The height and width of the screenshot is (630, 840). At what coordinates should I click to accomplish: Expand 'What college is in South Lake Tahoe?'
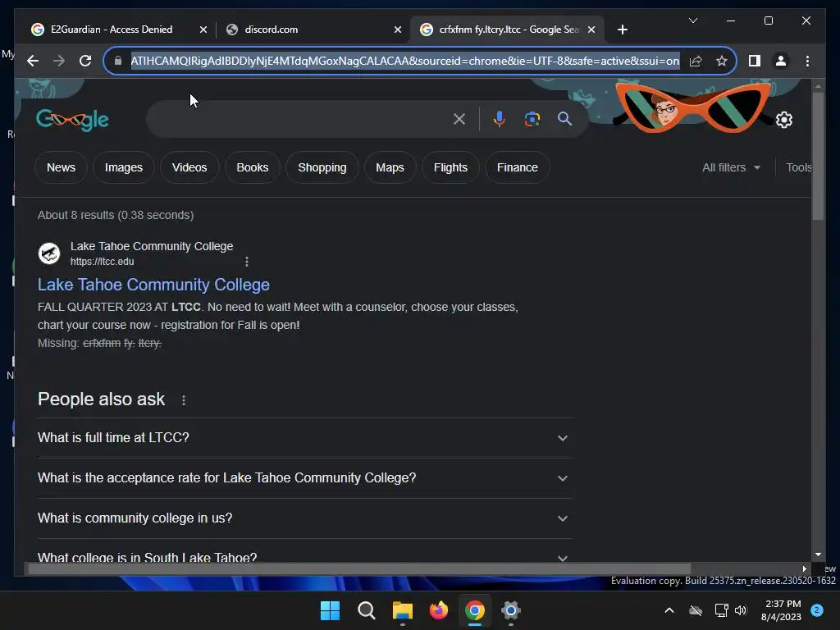pyautogui.click(x=304, y=556)
